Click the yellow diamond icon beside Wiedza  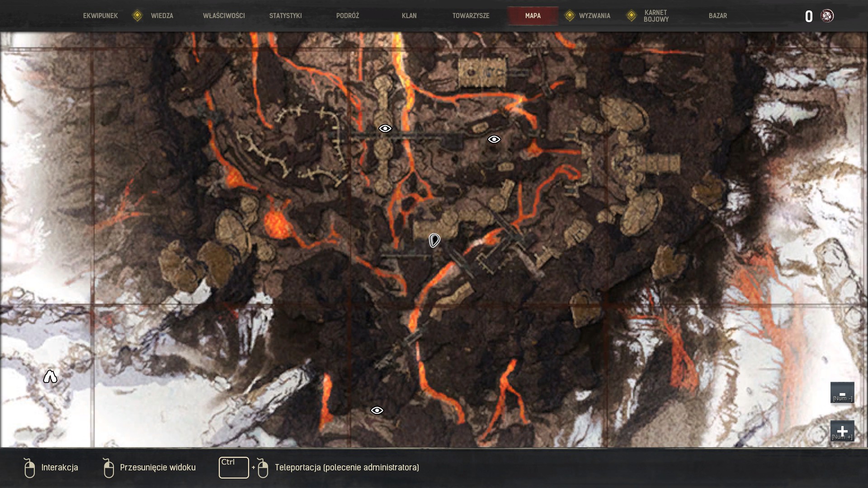coord(137,16)
